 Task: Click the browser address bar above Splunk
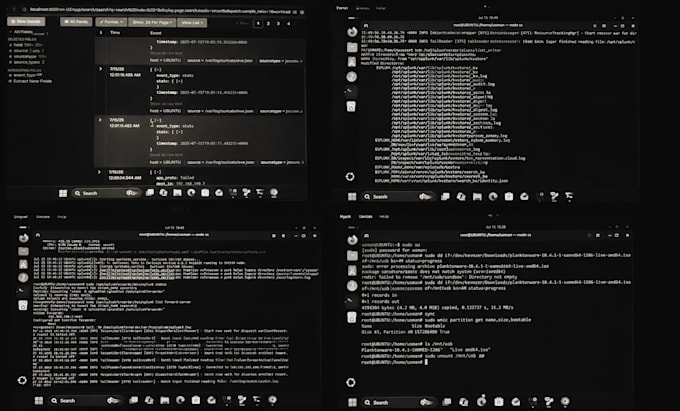(x=160, y=10)
